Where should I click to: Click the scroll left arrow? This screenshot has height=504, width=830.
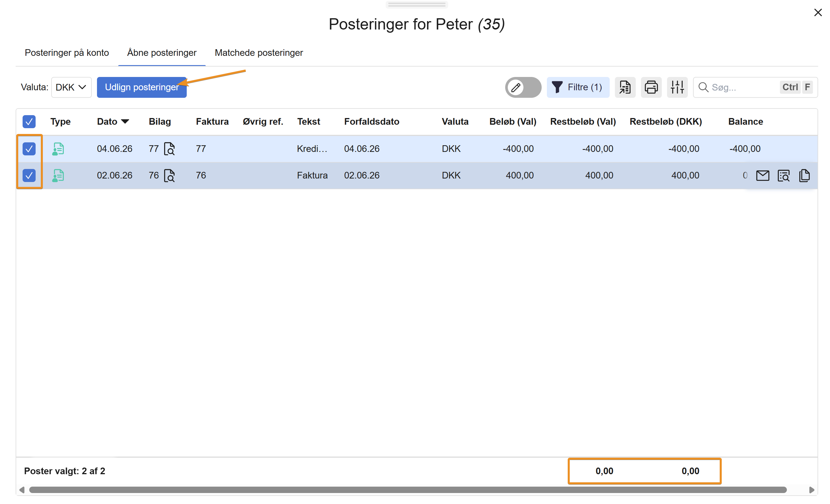coord(22,490)
